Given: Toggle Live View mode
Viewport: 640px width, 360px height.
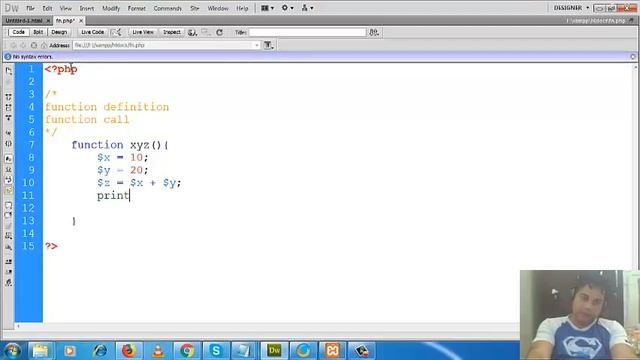Looking at the screenshot, I should click(143, 32).
